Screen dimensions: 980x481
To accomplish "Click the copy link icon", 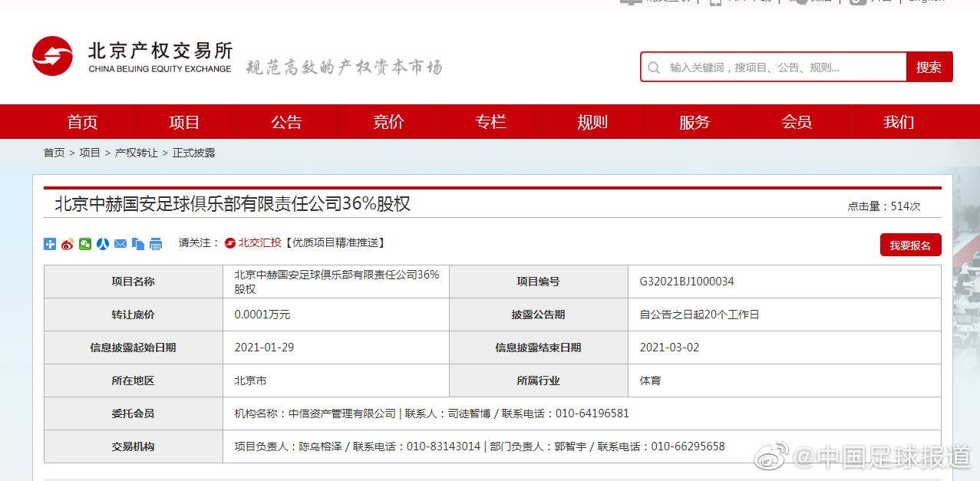I will tap(138, 244).
